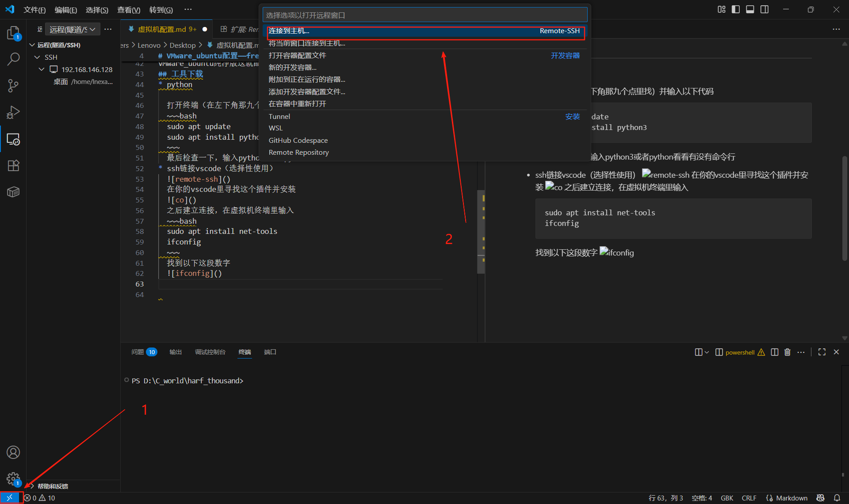
Task: Click the remote window indicator in status bar
Action: [10, 498]
